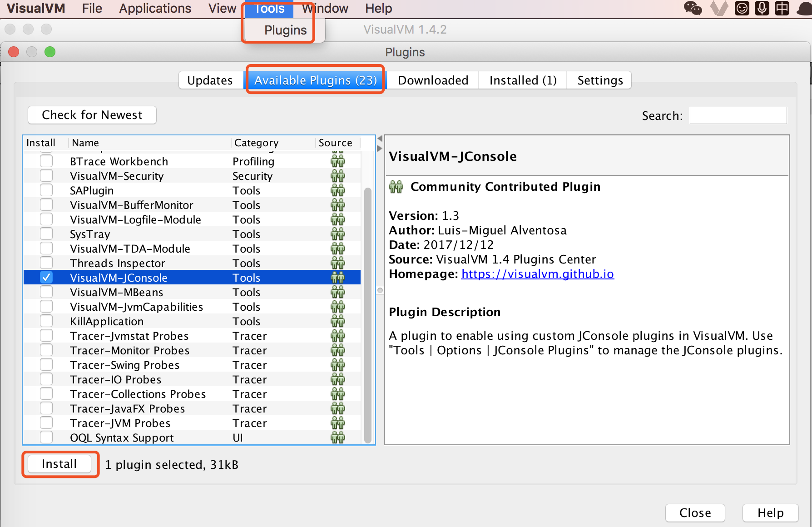The image size is (812, 527).
Task: Tick the OQL Syntax Support install checkbox
Action: tap(46, 438)
